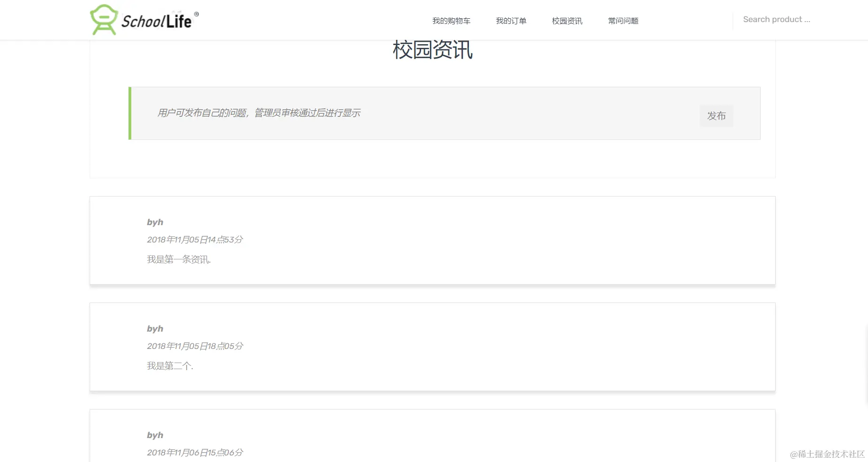868x462 pixels.
Task: Go to 校园资讯 navigation item
Action: point(567,21)
